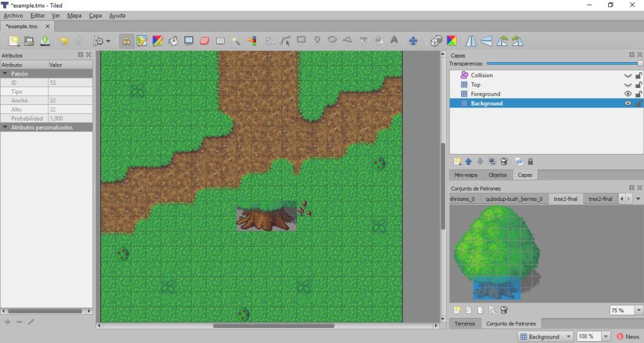Toggle Random Mode dice icon
644x343 pixels.
[x=436, y=41]
